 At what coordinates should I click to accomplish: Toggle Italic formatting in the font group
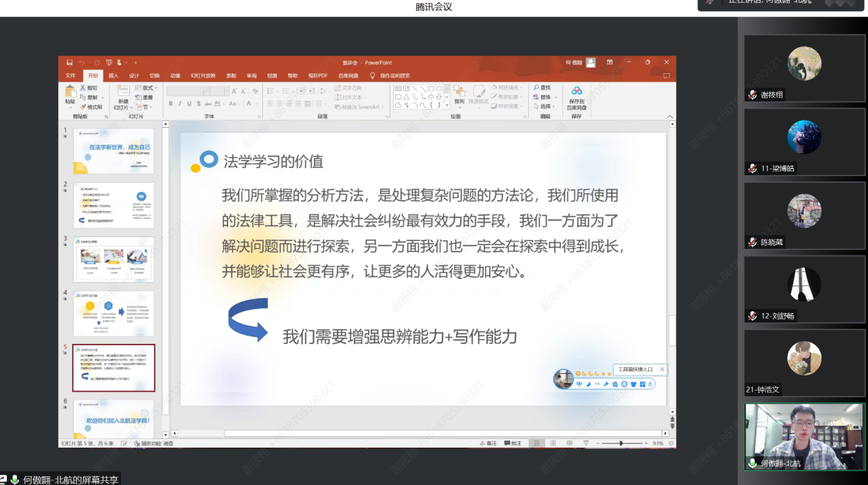click(x=179, y=103)
